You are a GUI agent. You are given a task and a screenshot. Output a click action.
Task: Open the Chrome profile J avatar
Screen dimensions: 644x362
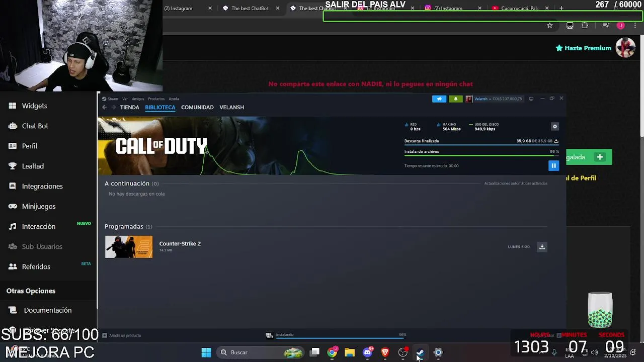621,26
